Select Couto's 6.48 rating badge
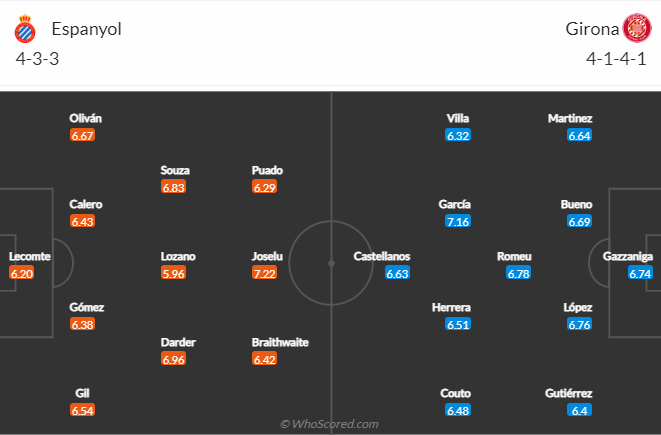661x435 pixels. pos(458,410)
